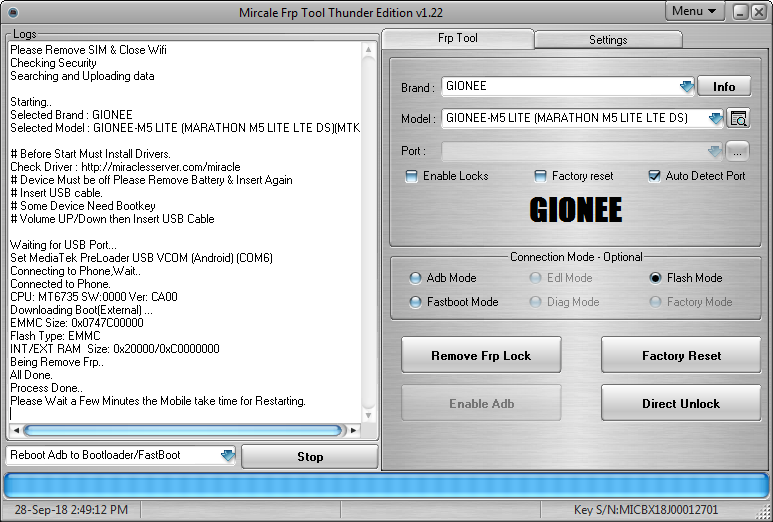Click the logs horizontal scrollbar thumb
This screenshot has height=522, width=773.
click(182, 430)
